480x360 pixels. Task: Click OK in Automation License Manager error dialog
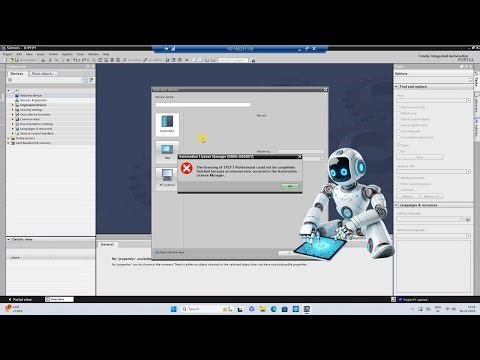click(x=290, y=186)
